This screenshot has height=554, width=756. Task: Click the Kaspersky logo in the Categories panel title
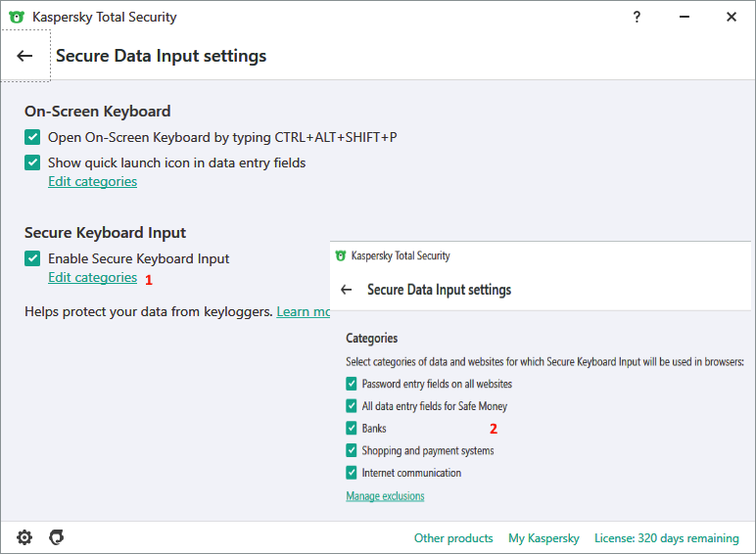[x=341, y=255]
